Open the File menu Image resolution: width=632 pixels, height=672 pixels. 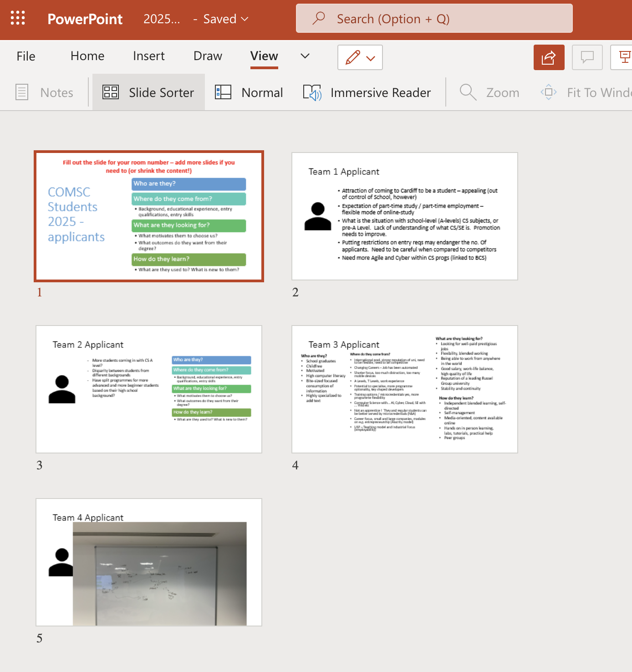(26, 56)
